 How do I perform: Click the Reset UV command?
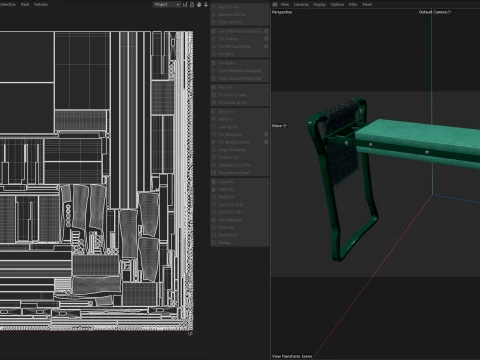240,197
